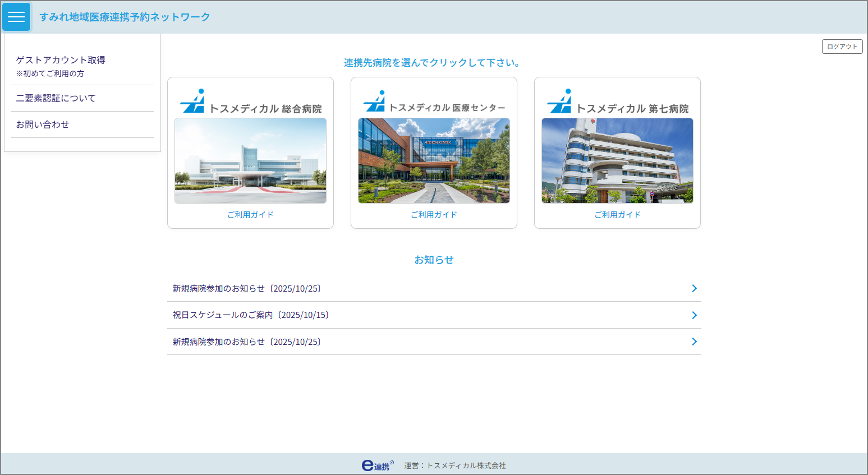Click the トスメディカル 総合病院 logo
This screenshot has width=868, height=475.
250,102
